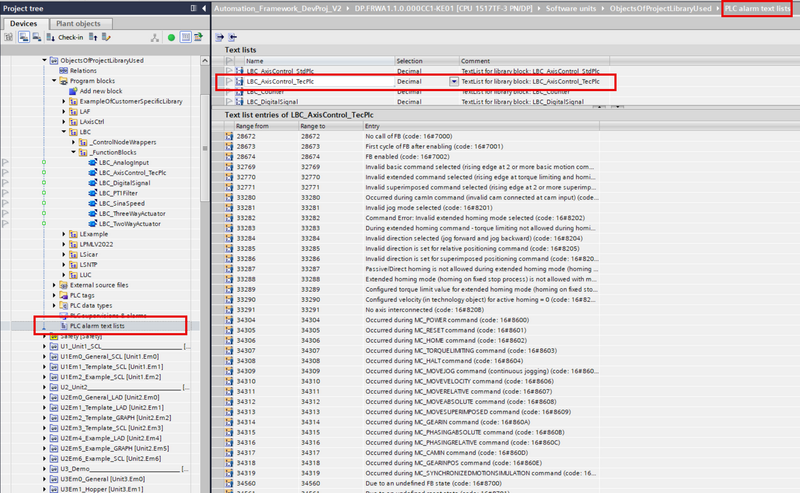Click 'FB enabled (code: 16#7002)' entry

click(x=407, y=157)
